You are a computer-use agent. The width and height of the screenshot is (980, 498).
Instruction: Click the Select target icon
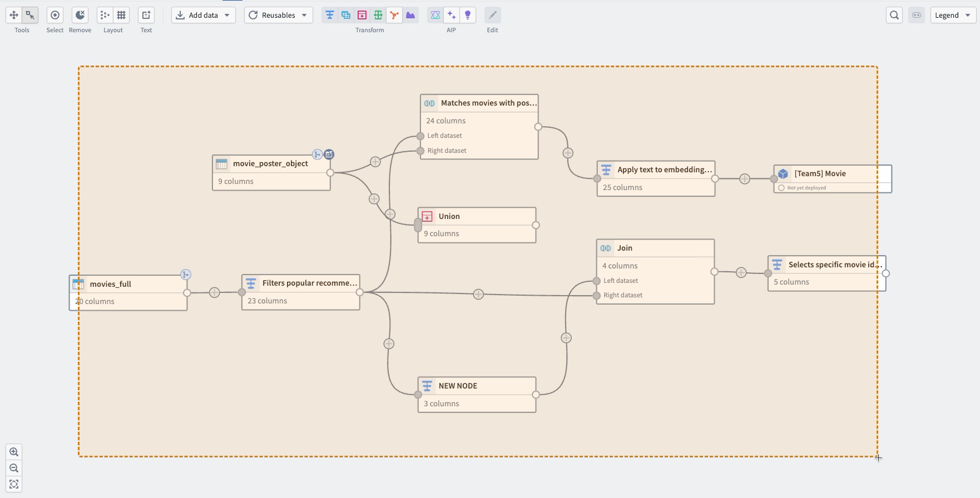[x=55, y=15]
